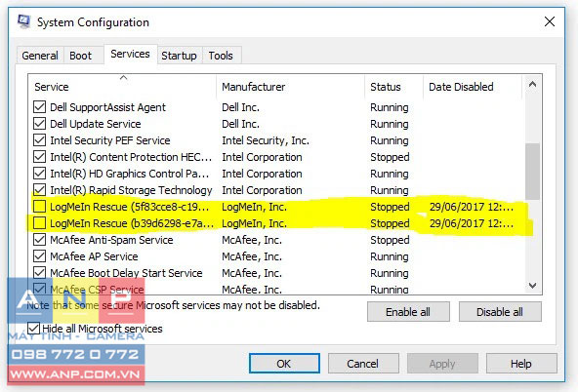Toggle McAfee AP Service checkbox
This screenshot has height=392, width=578.
[39, 256]
